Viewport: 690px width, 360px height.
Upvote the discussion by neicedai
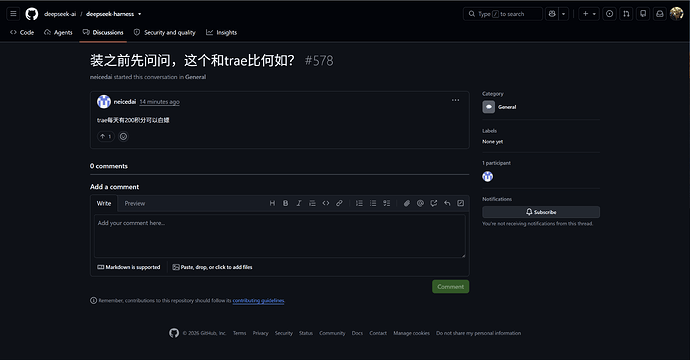(106, 136)
